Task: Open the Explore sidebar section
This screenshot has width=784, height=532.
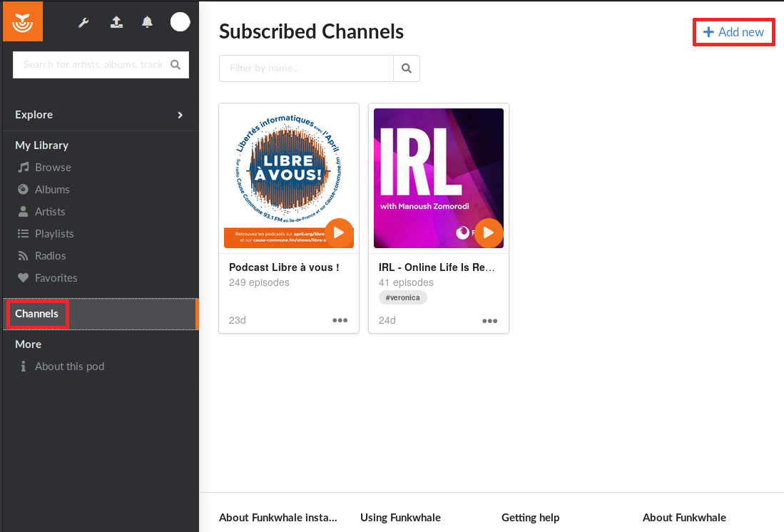Action: pyautogui.click(x=101, y=115)
